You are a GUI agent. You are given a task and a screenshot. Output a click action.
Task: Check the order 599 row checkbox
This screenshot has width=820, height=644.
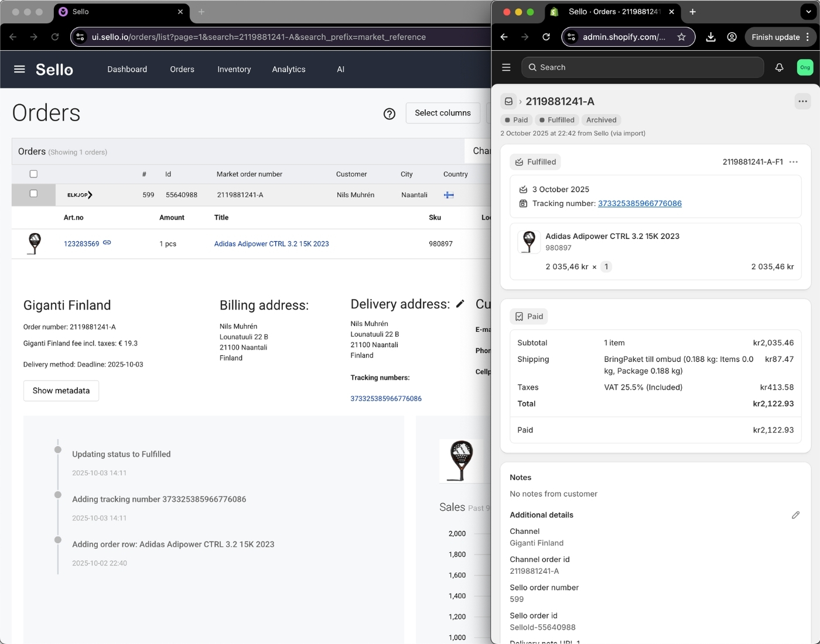(x=33, y=193)
